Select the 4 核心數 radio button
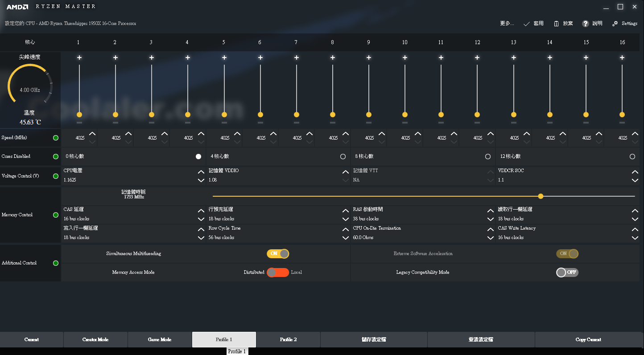This screenshot has height=355, width=644. point(343,157)
